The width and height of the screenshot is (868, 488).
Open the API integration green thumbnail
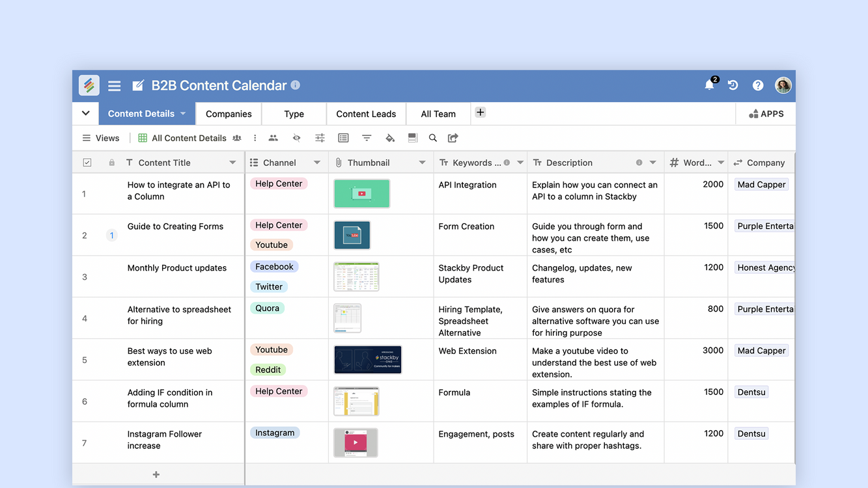tap(362, 194)
